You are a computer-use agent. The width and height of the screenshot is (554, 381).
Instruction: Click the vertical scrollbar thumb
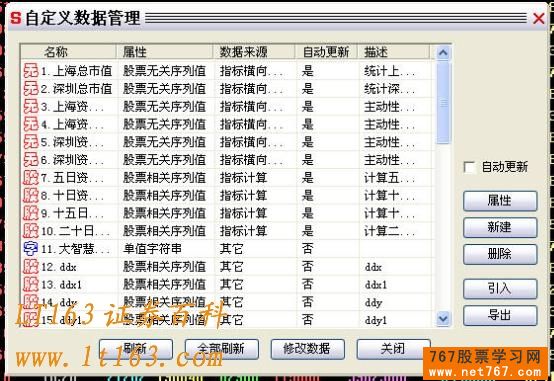point(443,103)
